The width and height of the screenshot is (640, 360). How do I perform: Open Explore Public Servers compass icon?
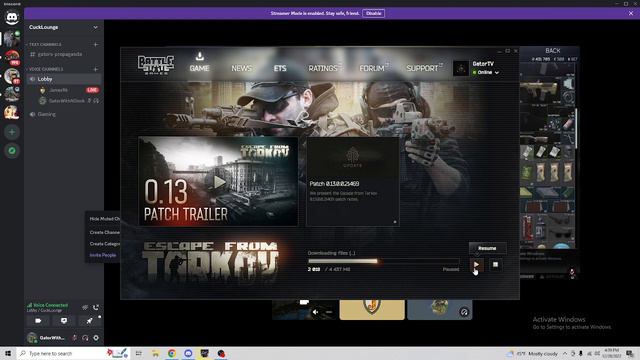(12, 151)
